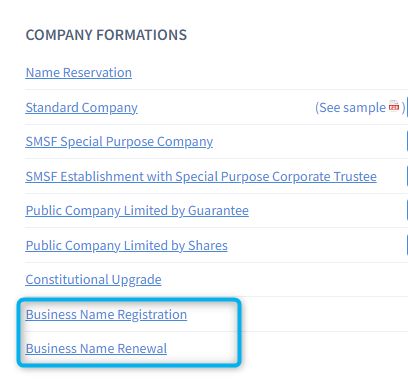This screenshot has width=408, height=392.
Task: Open Public Company Limited by Shares link
Action: tap(127, 246)
